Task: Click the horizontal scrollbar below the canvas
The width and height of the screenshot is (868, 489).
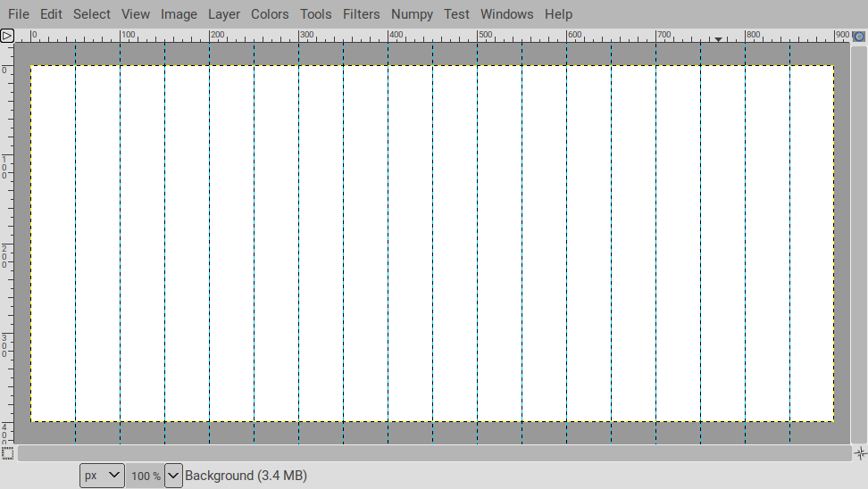Action: coord(434,453)
